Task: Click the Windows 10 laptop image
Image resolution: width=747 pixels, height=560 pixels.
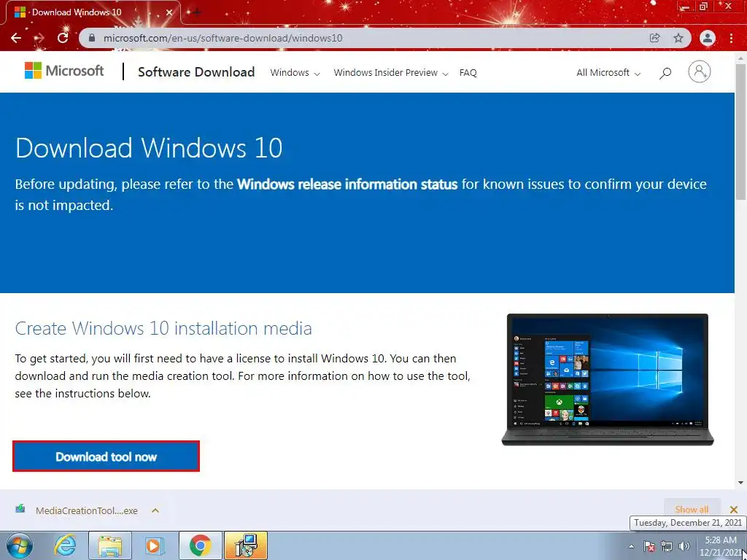Action: [x=608, y=379]
